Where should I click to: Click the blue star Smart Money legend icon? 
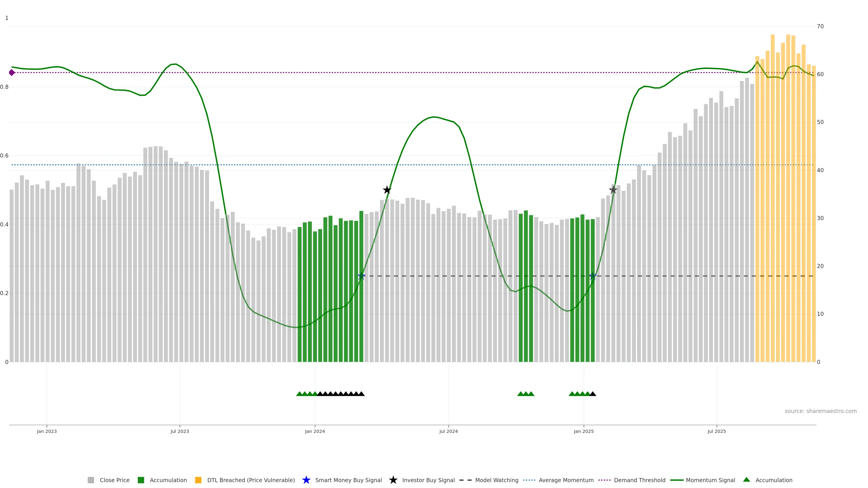click(x=306, y=480)
